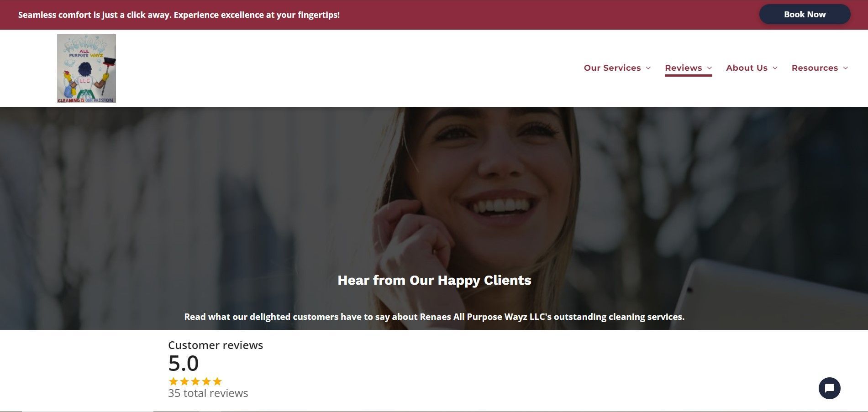
Task: Click the first gold star in the rating
Action: (174, 381)
